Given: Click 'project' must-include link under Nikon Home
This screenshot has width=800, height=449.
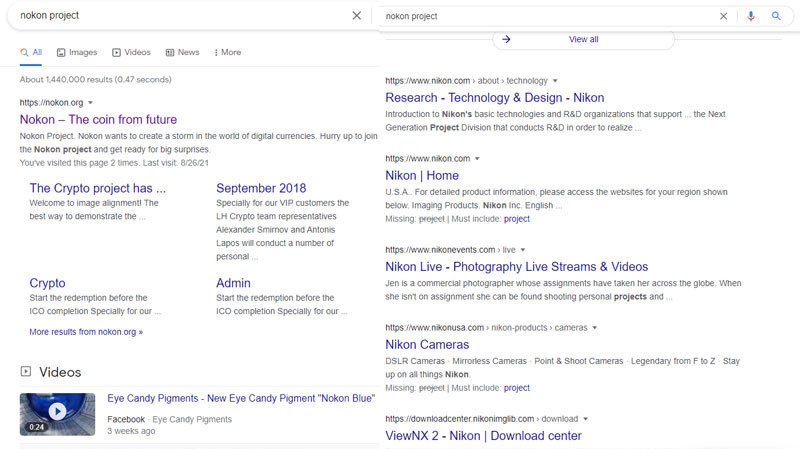Looking at the screenshot, I should [x=516, y=219].
